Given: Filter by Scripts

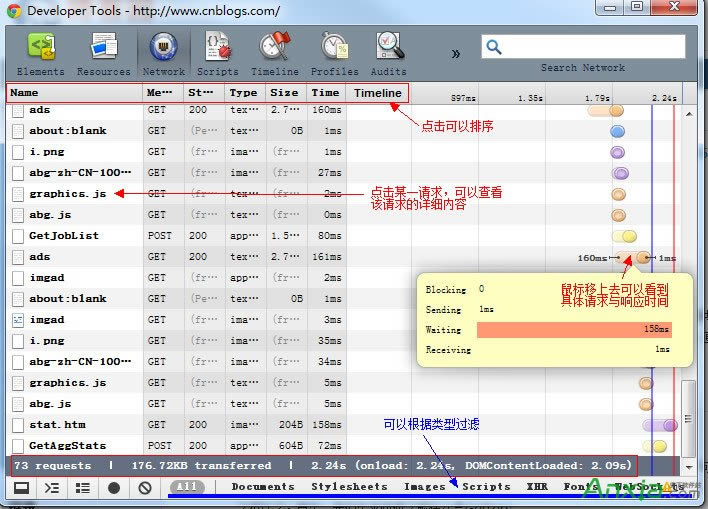Looking at the screenshot, I should tap(486, 487).
